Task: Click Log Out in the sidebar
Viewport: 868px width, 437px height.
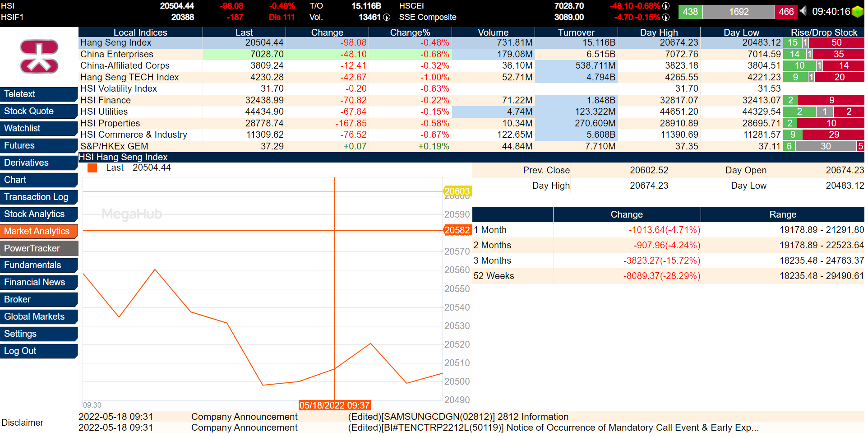Action: point(39,351)
